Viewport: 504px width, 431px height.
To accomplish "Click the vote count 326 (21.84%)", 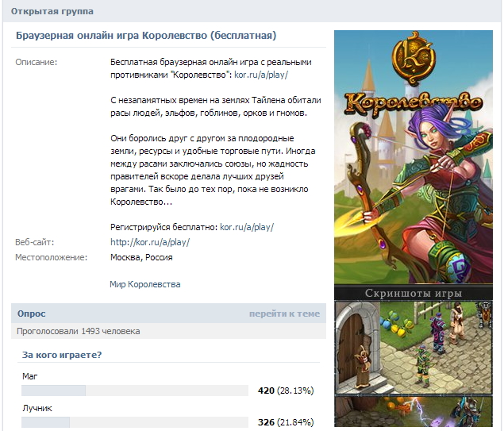I will click(x=286, y=422).
